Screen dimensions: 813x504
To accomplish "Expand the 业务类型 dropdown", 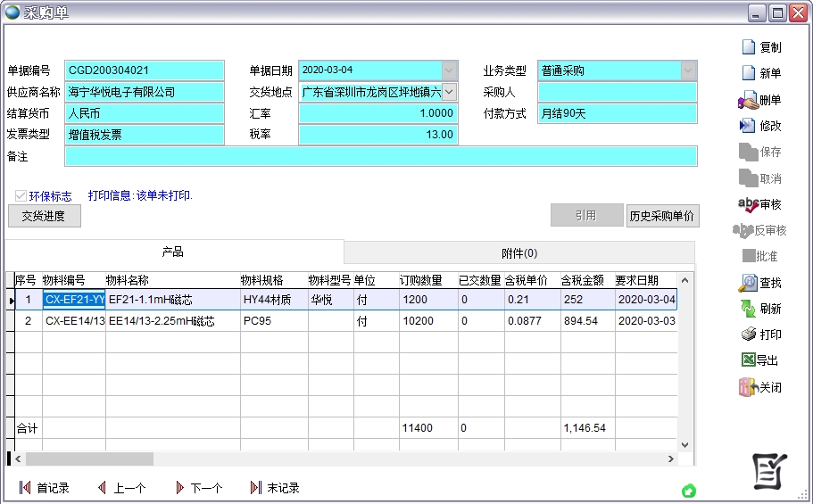I will click(688, 70).
